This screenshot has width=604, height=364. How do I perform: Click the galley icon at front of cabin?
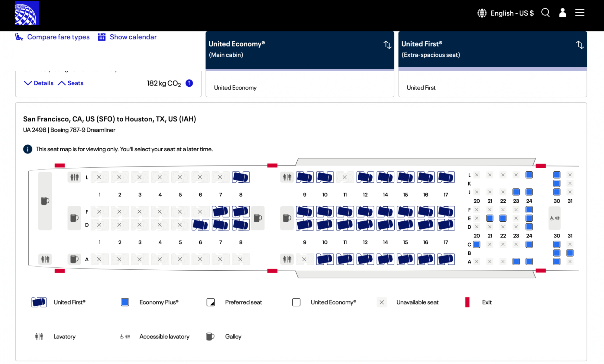click(45, 201)
